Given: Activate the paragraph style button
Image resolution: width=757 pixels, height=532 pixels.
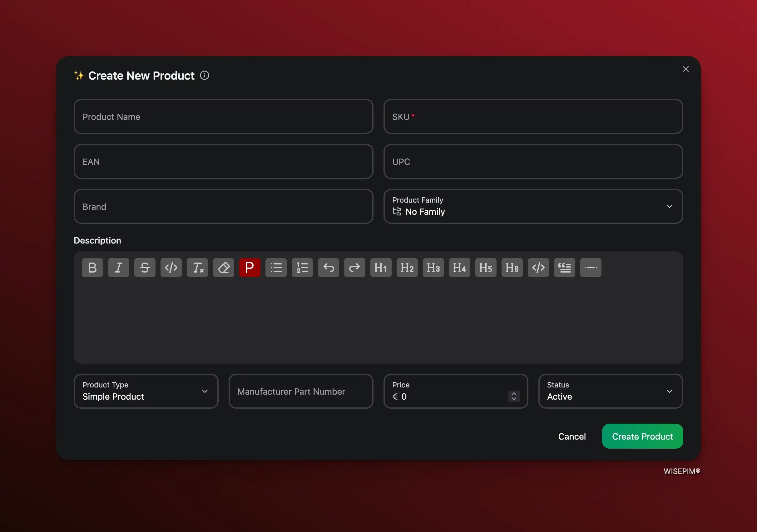Looking at the screenshot, I should pyautogui.click(x=250, y=268).
